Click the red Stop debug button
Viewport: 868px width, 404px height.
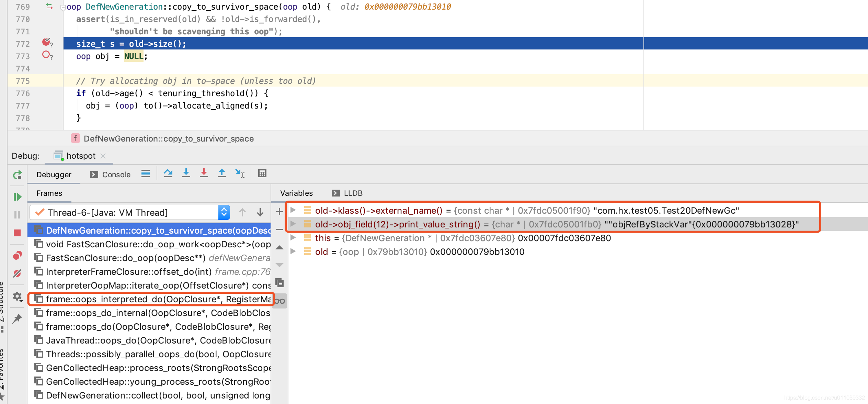coord(17,233)
